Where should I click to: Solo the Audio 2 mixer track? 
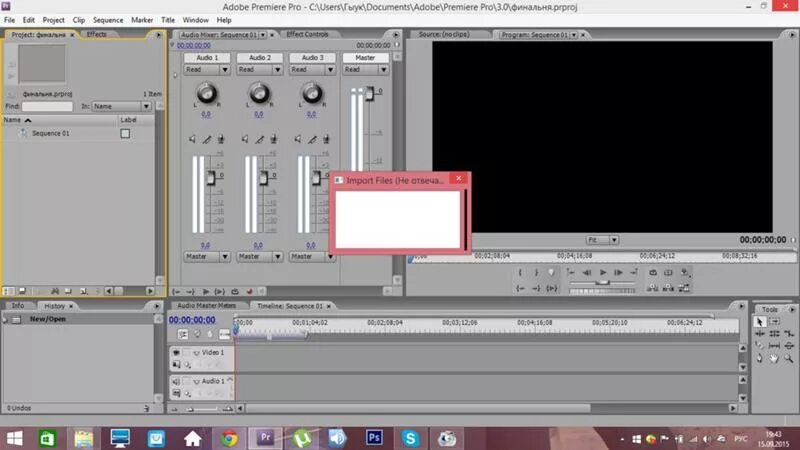coord(260,139)
